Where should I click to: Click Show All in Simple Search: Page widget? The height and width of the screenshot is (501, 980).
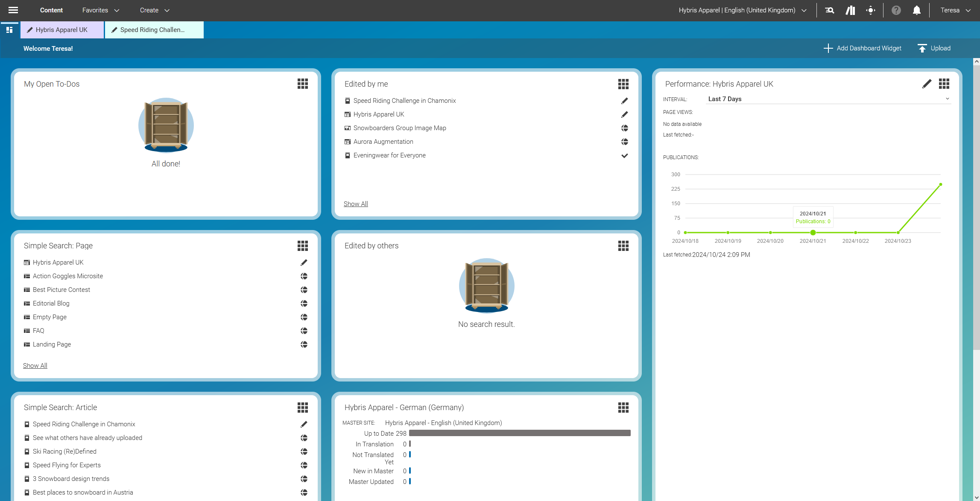coord(35,365)
